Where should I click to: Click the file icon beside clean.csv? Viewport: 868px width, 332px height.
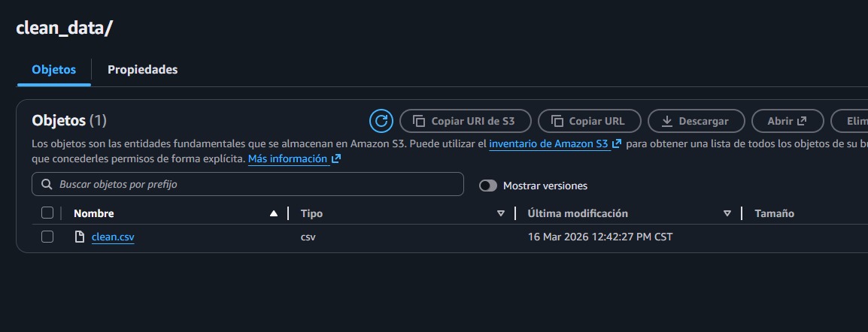(x=80, y=237)
